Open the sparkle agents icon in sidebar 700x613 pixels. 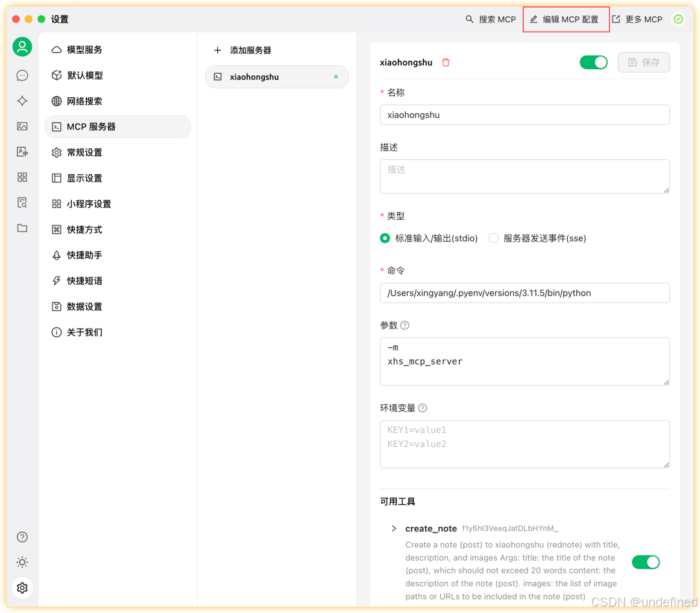(x=22, y=101)
